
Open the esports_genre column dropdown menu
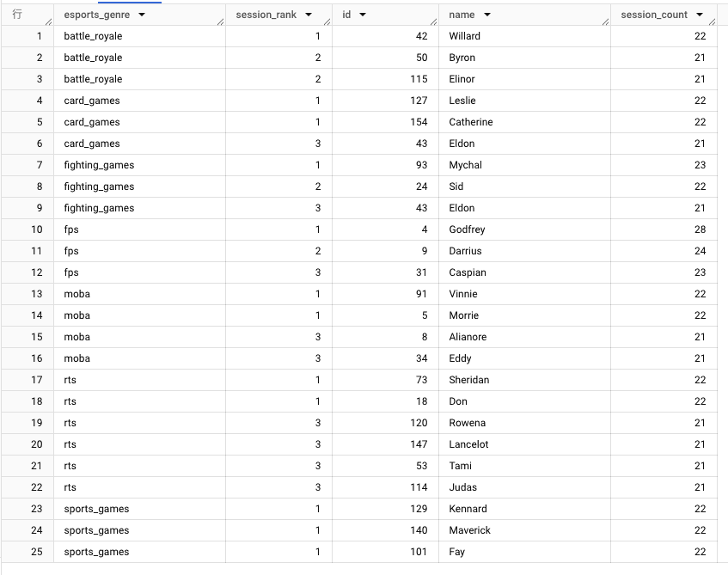tap(142, 15)
